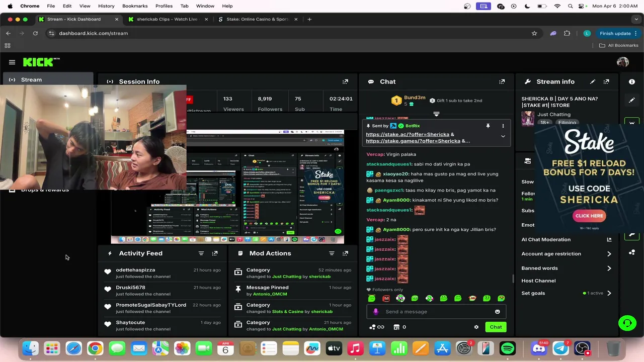Open the stake.ac Shericka offer link

point(408,135)
